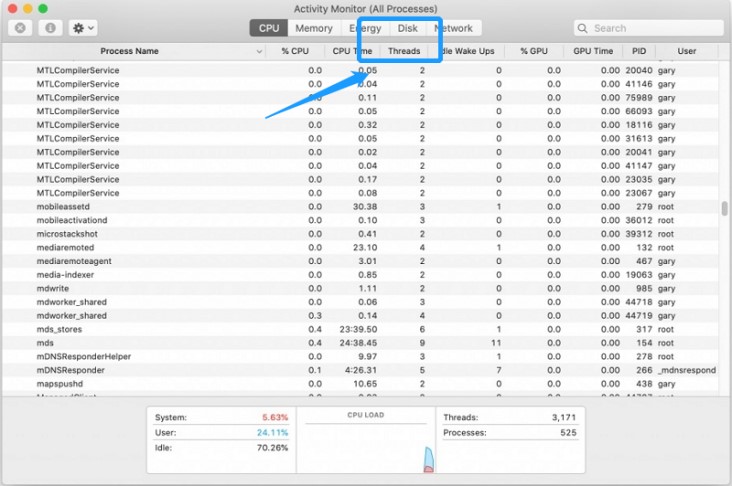Sort by the % CPU column header

(295, 51)
